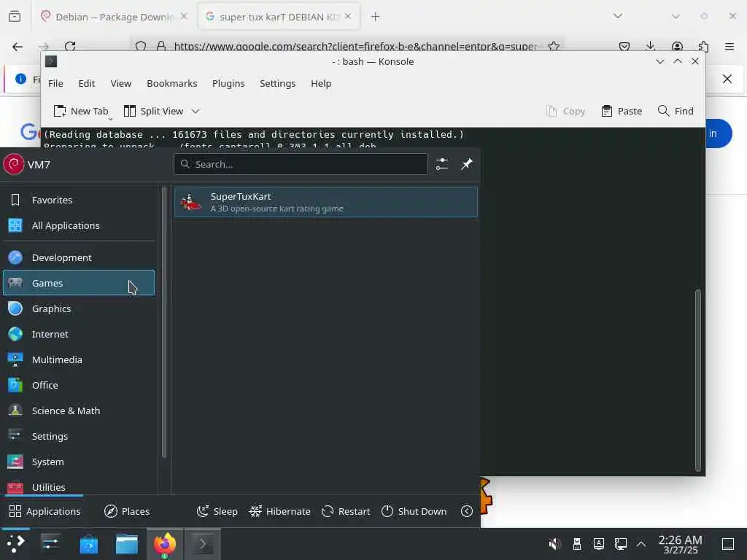This screenshot has width=747, height=560.
Task: Switch to the Places tab
Action: (127, 511)
